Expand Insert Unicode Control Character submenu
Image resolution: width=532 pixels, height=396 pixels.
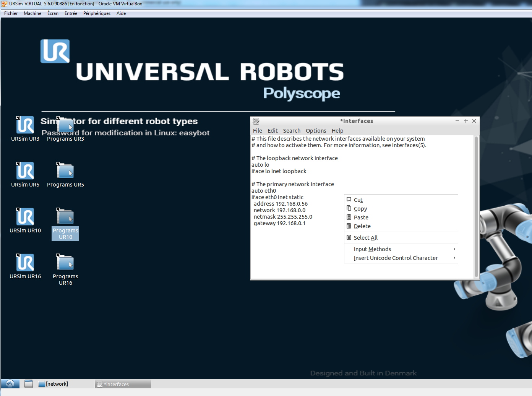point(401,258)
